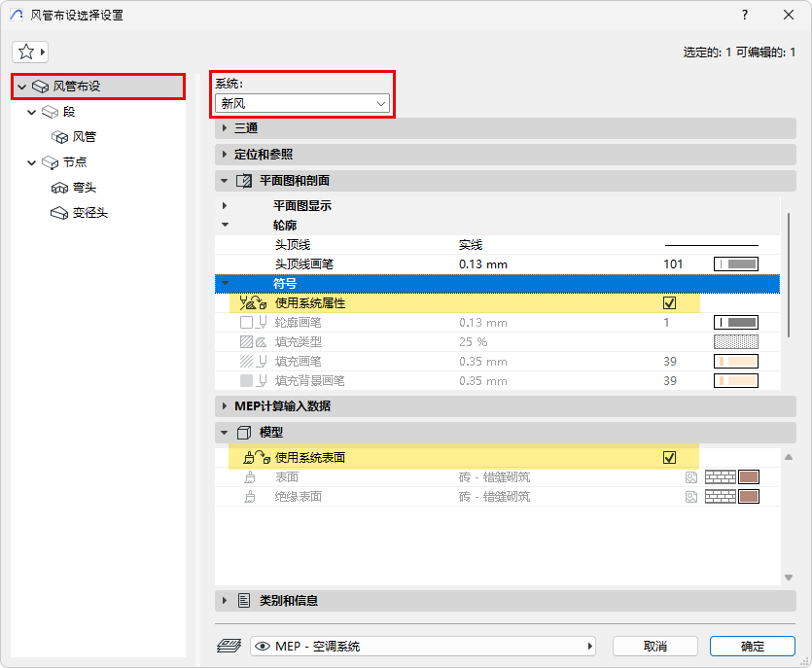Viewport: 812px width, 668px height.
Task: Click the 风管 tree item icon
Action: point(59,137)
